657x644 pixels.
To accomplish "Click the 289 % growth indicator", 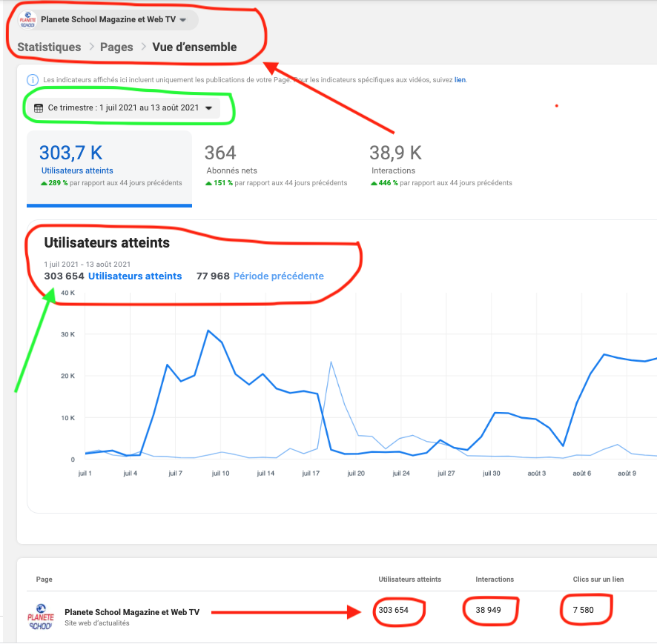I will pos(54,183).
